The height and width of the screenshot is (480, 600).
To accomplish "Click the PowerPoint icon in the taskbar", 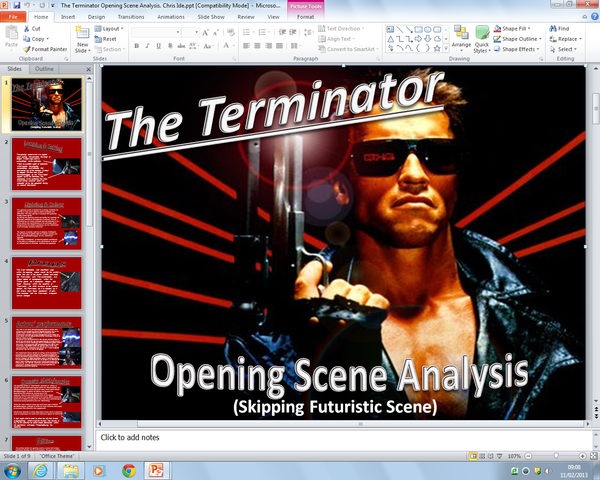I will 156,470.
